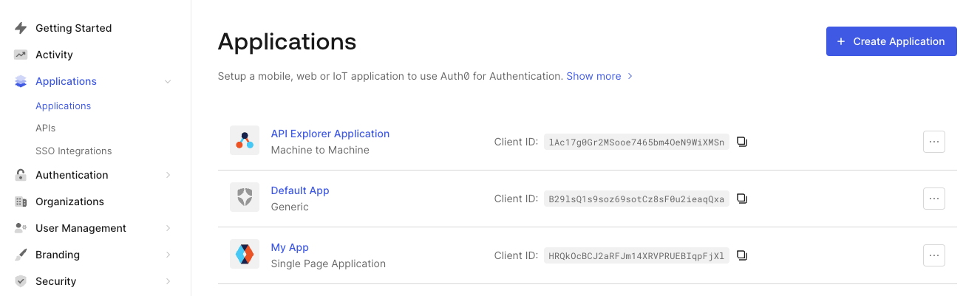
Task: Click the Applications layers icon in sidebar
Action: [x=21, y=81]
